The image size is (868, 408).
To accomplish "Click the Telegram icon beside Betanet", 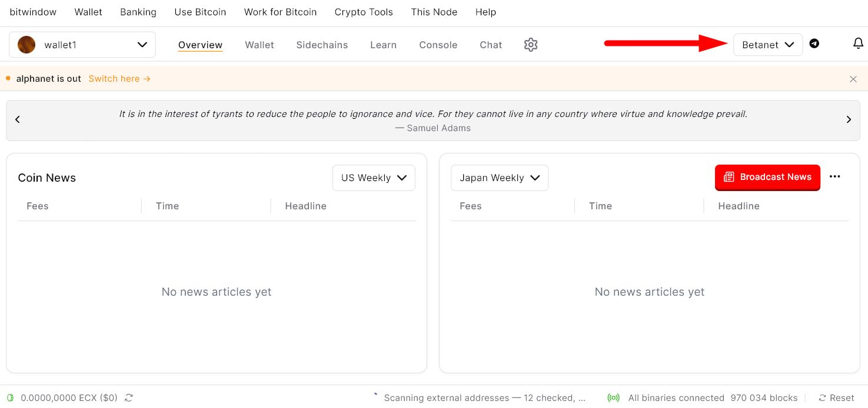I will coord(814,44).
